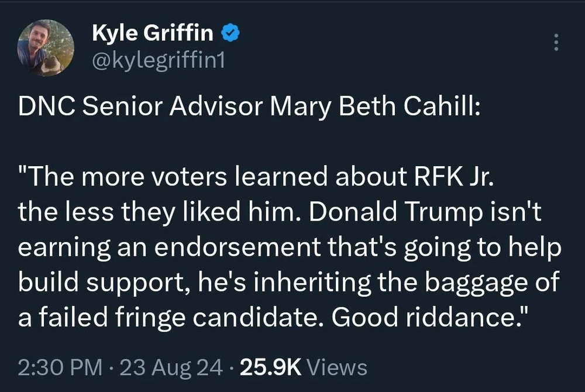Open the @kylegriffin1 handle
585x392 pixels.
158,60
